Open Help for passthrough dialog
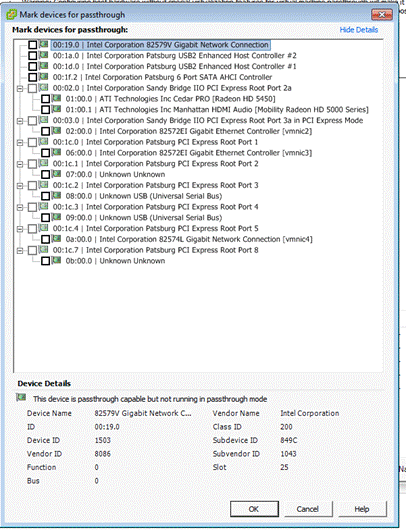Image resolution: width=406 pixels, height=530 pixels. pos(362,509)
